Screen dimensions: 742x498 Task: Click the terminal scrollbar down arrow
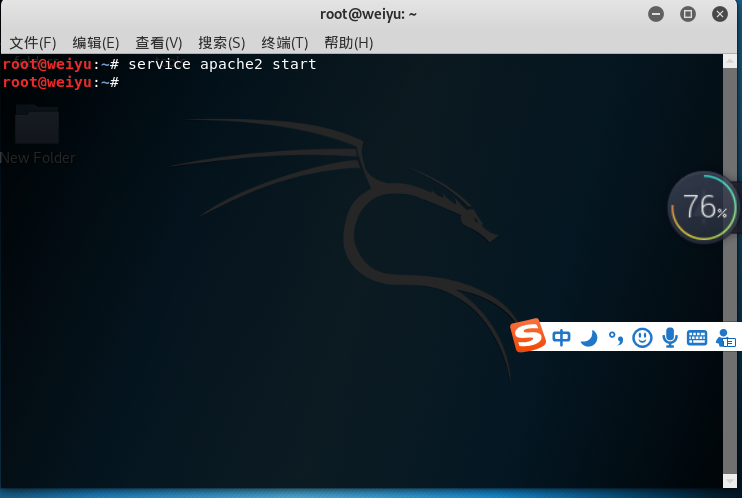[x=730, y=481]
